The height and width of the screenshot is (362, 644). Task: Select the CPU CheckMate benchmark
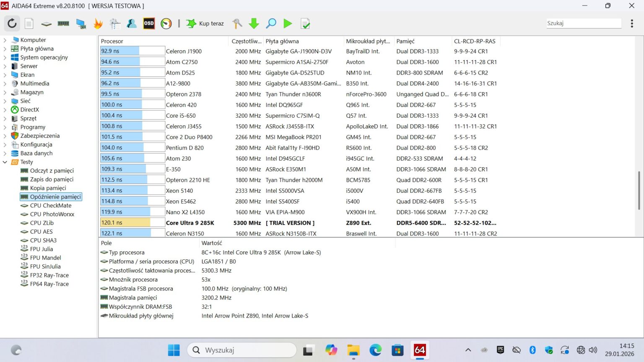pyautogui.click(x=51, y=205)
